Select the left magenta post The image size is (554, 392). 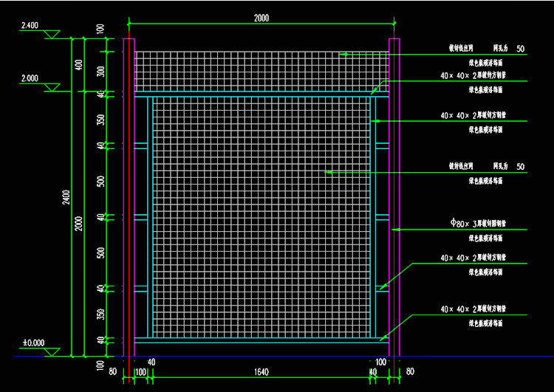(x=129, y=197)
